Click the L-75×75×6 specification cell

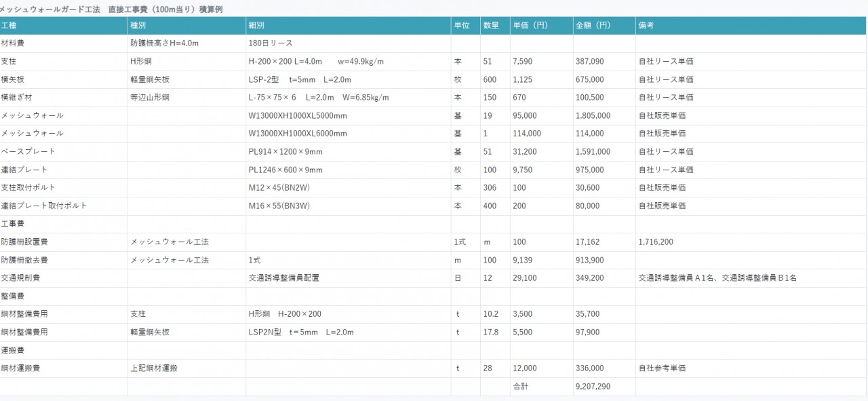[x=319, y=98]
